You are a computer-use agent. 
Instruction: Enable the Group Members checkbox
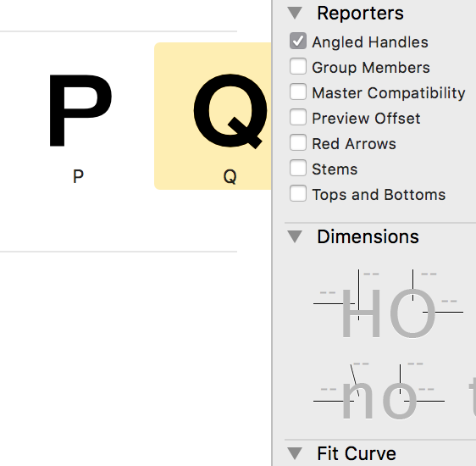point(298,66)
